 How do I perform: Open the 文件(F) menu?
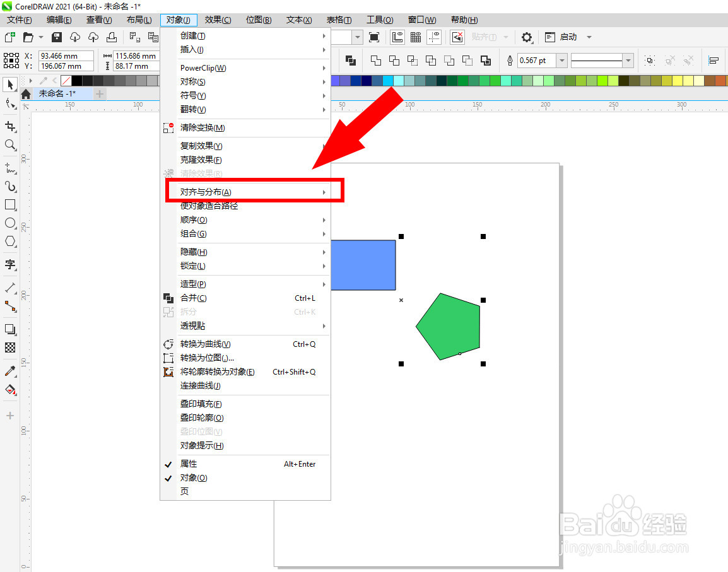point(20,20)
